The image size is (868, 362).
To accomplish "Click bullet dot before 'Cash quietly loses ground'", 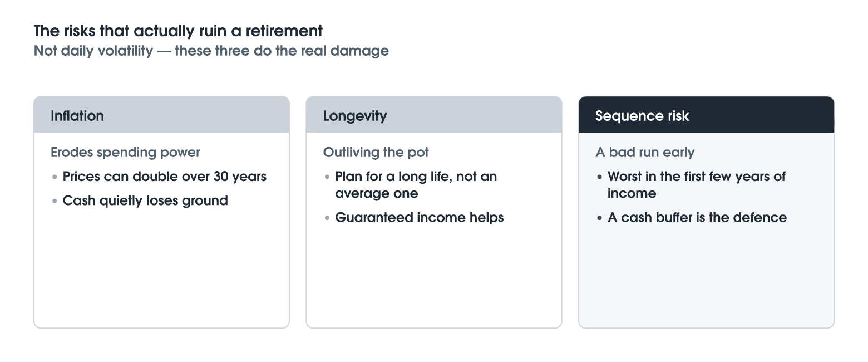I will [55, 201].
